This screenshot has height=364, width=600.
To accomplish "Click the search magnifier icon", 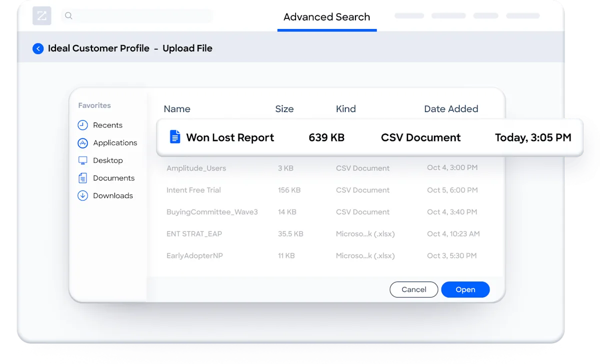I will (x=69, y=16).
